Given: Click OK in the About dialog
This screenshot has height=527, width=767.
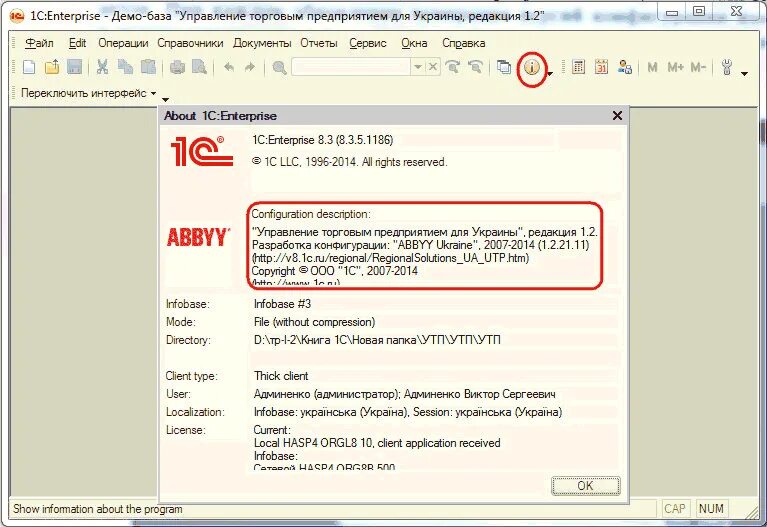Looking at the screenshot, I should (x=586, y=486).
